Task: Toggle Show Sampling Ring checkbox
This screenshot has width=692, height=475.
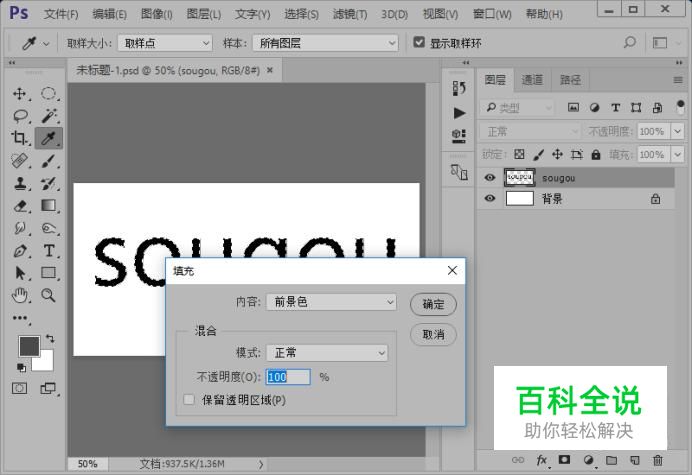Action: 419,42
